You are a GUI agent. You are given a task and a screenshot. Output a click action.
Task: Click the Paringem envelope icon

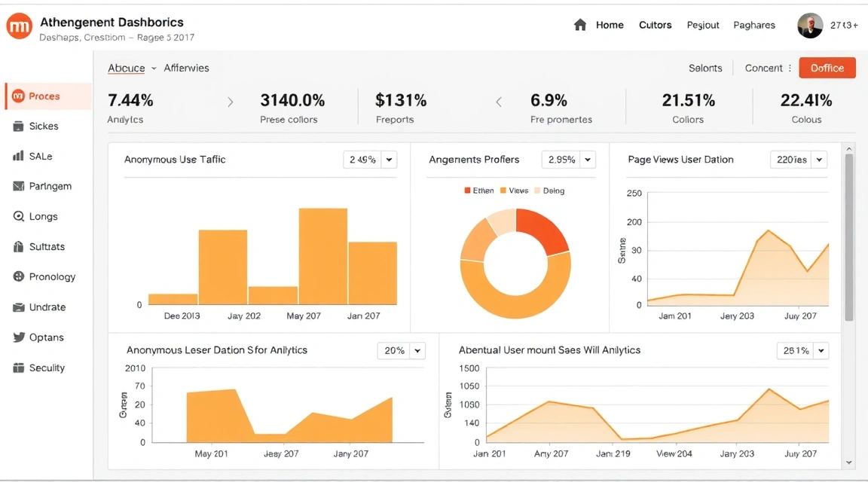(19, 187)
